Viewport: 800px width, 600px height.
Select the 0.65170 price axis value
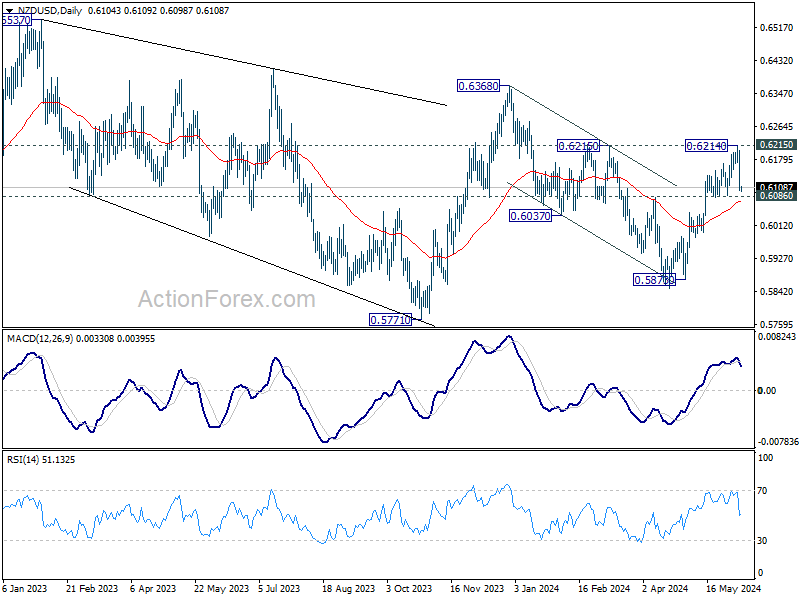pyautogui.click(x=777, y=28)
